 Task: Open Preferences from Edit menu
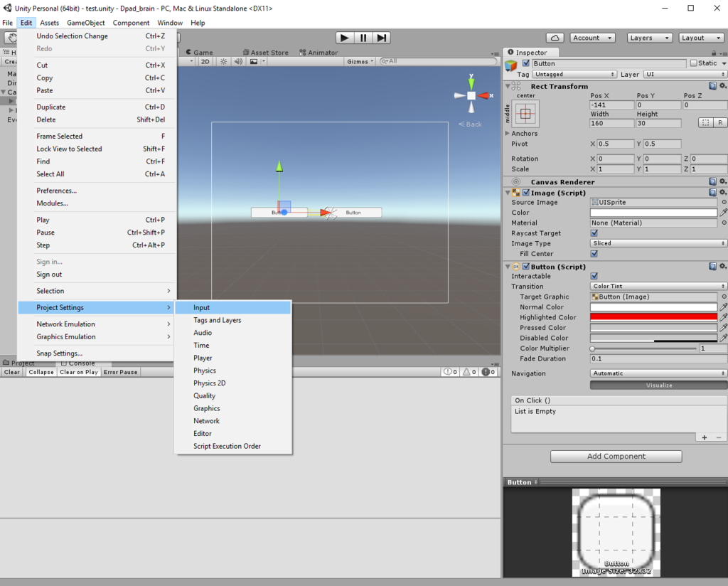(97, 191)
